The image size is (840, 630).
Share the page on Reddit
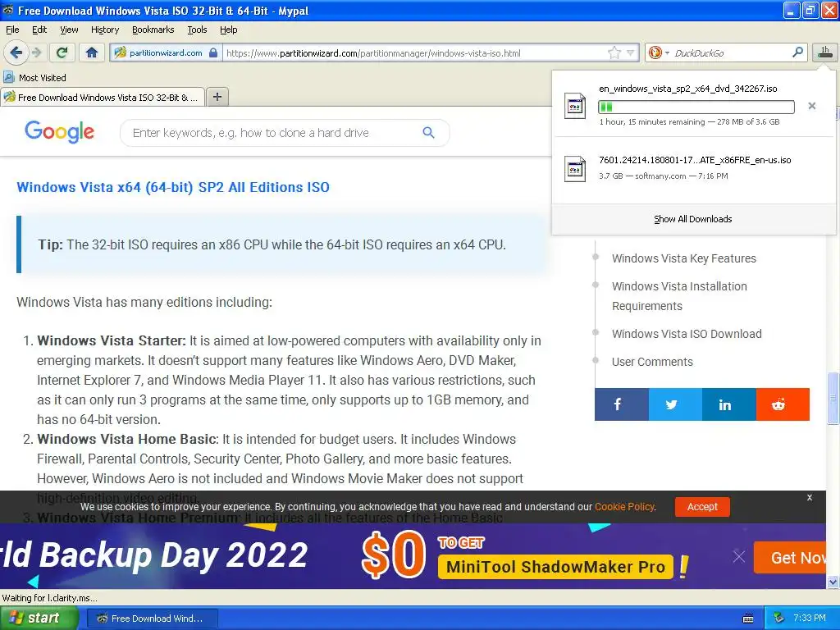point(783,404)
